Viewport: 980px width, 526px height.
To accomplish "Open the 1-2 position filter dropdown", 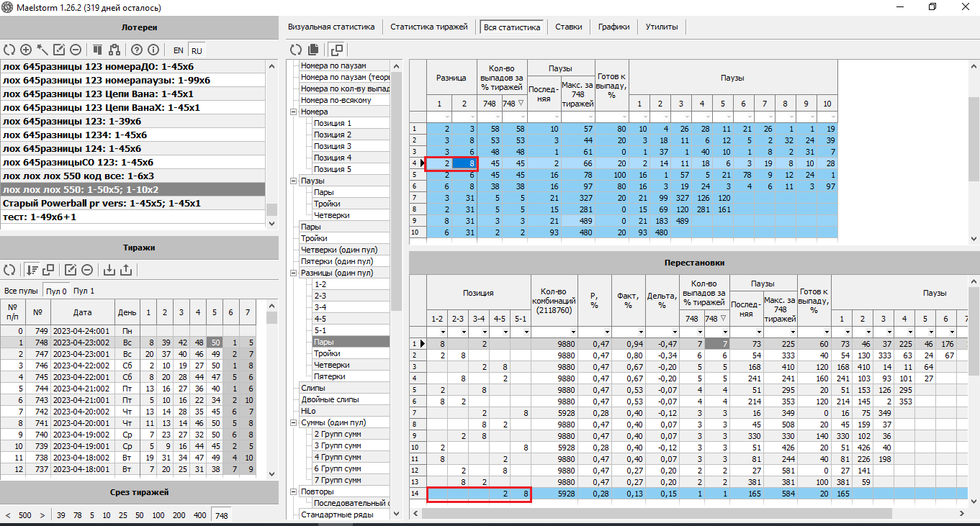I will (442, 332).
